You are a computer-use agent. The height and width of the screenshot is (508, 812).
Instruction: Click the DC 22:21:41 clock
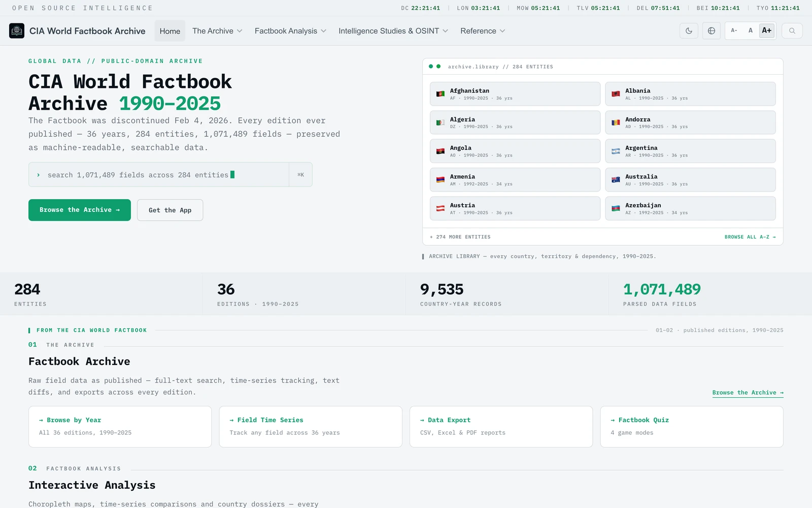[x=421, y=8]
